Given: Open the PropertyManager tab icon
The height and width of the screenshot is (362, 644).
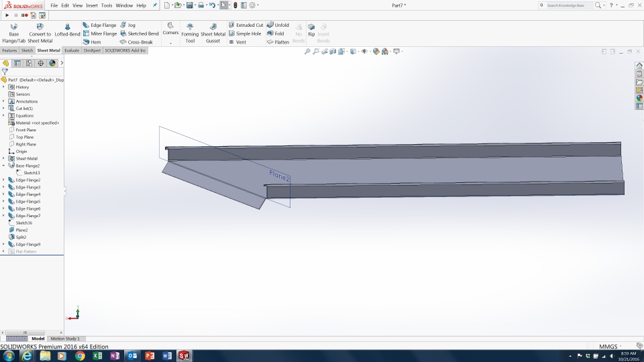Looking at the screenshot, I should [x=17, y=63].
